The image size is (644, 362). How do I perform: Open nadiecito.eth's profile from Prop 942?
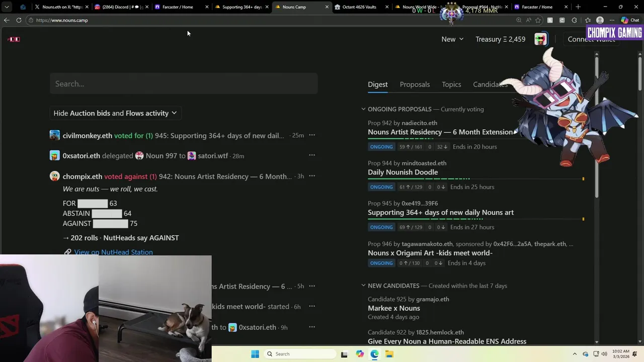click(x=419, y=123)
